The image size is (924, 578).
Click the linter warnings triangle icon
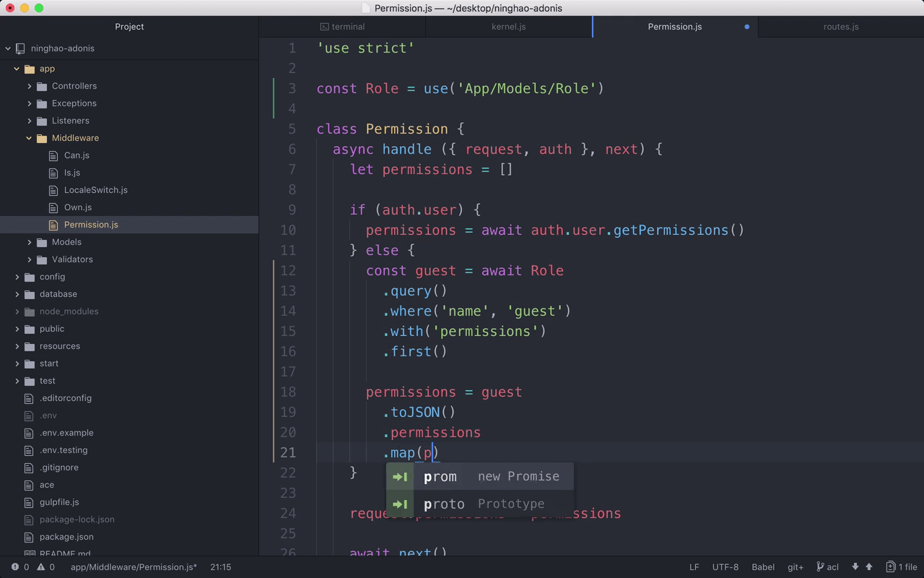(x=41, y=567)
